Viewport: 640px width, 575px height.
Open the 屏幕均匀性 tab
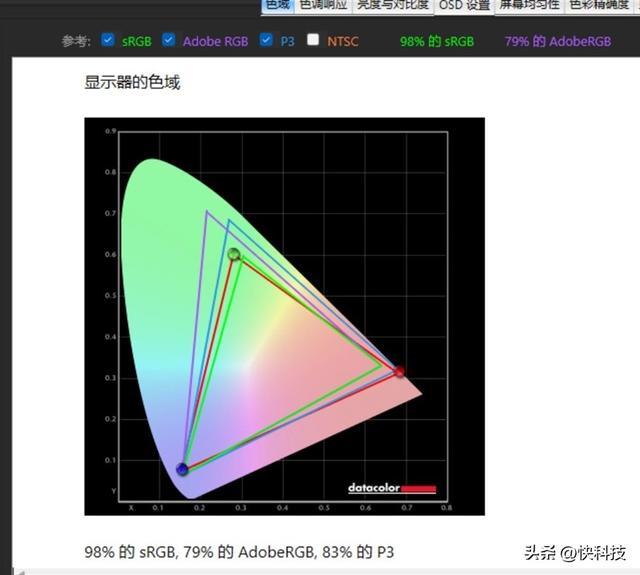click(x=529, y=6)
